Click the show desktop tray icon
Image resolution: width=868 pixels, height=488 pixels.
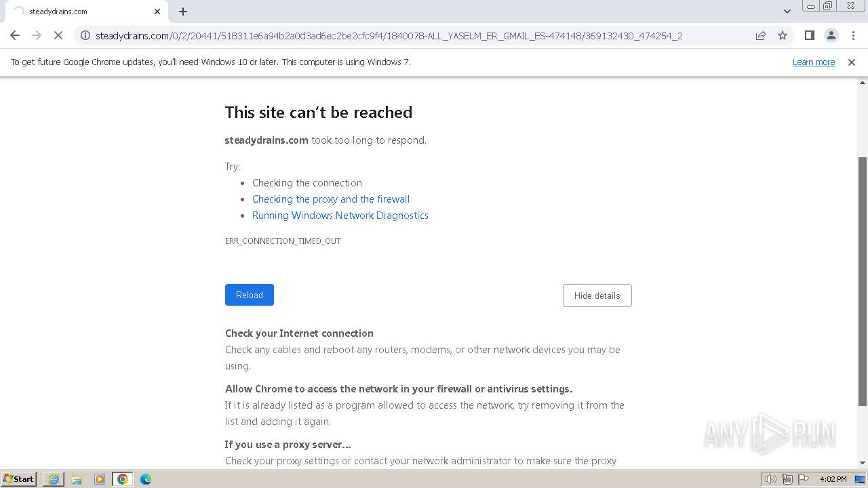click(x=860, y=479)
